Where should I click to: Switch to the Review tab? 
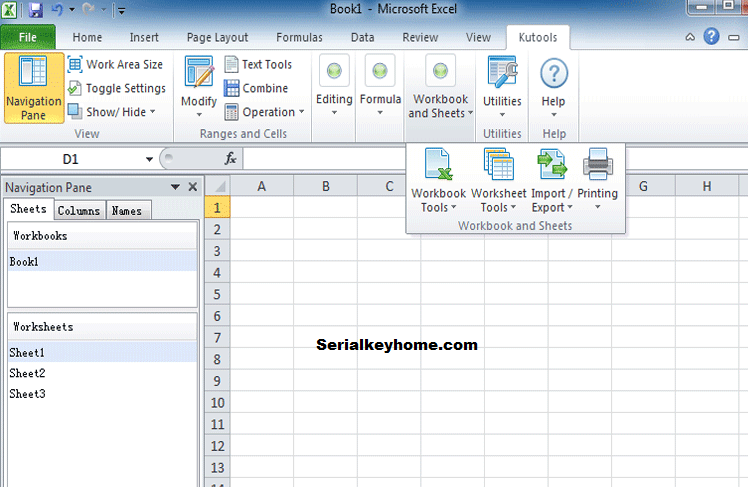(420, 37)
